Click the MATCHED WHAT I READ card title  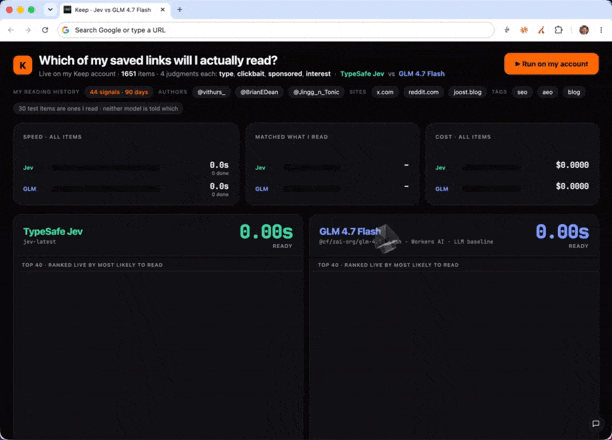[x=292, y=137]
